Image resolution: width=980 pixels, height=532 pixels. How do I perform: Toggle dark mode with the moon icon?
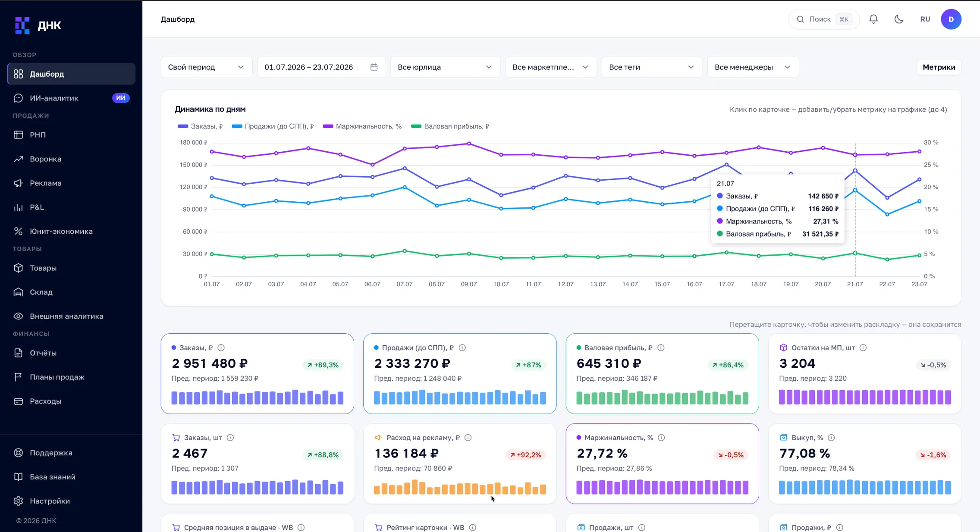point(899,19)
